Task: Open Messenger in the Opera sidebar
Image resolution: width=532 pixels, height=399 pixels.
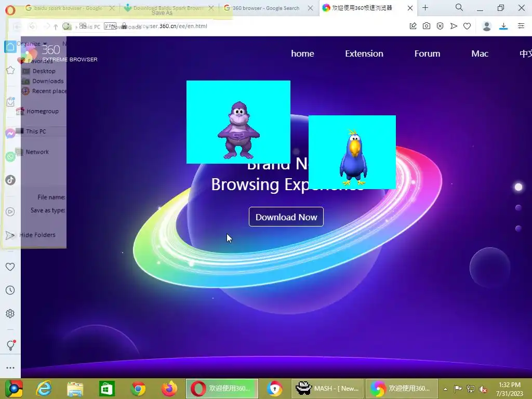Action: tap(10, 134)
